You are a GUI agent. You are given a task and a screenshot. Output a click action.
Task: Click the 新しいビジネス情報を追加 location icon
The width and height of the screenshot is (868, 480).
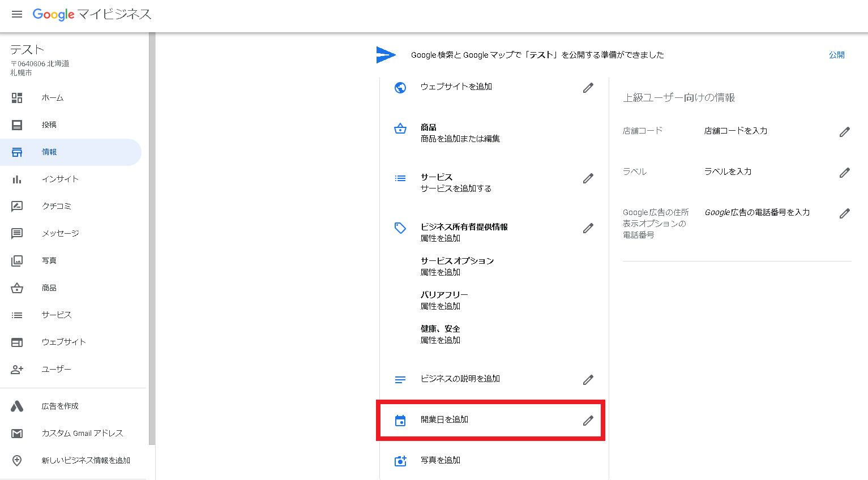click(17, 461)
